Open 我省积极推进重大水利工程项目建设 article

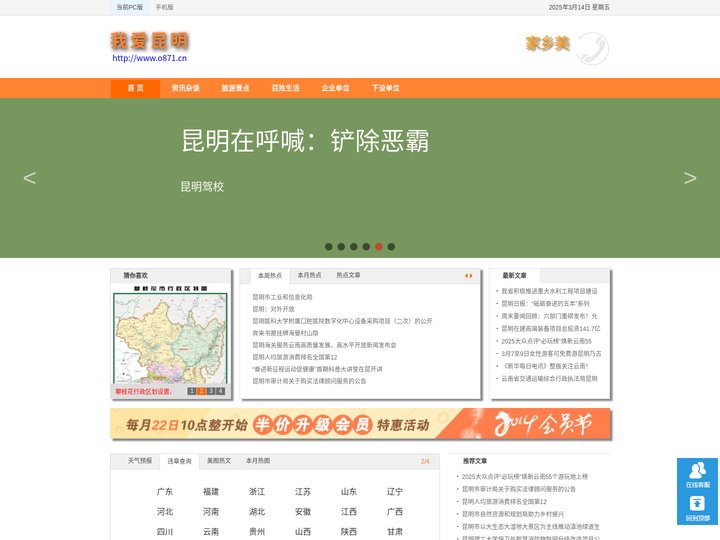click(x=549, y=291)
